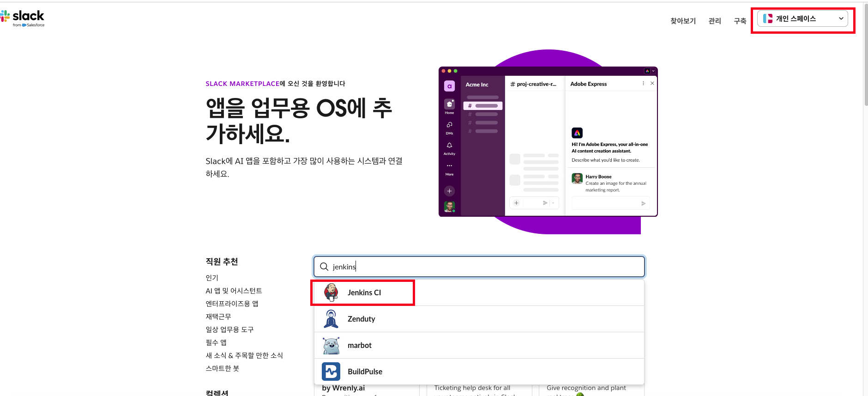Open the AI 앱 및 어시스턴트 category
Screen dimensions: 868x396
tap(234, 291)
